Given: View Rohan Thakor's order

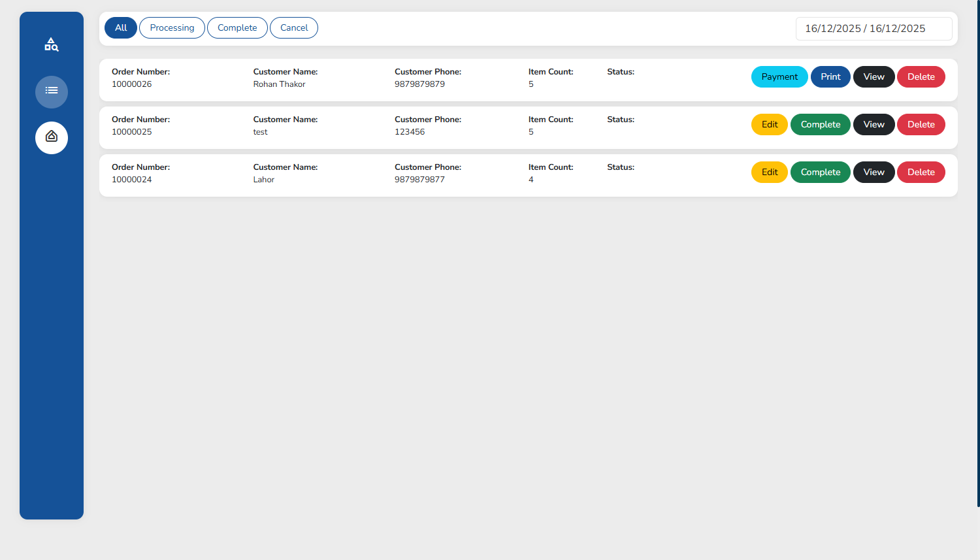Looking at the screenshot, I should coord(874,77).
